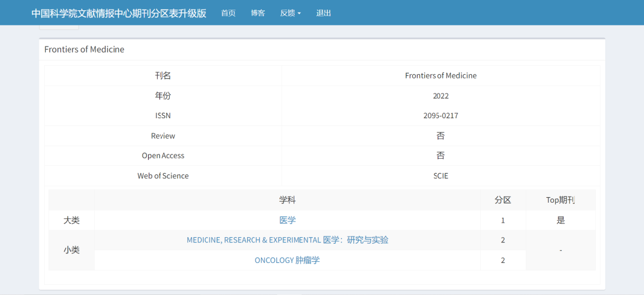Open the 医学 major category link

pyautogui.click(x=288, y=220)
